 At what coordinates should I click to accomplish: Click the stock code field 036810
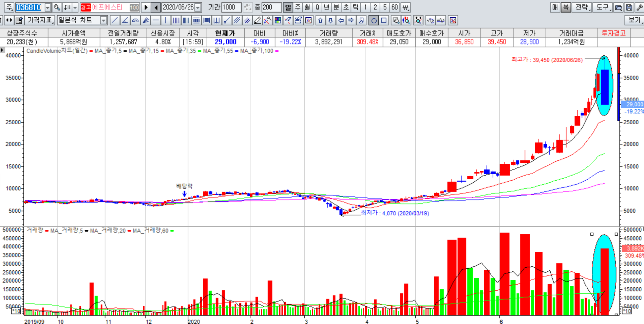[30, 7]
